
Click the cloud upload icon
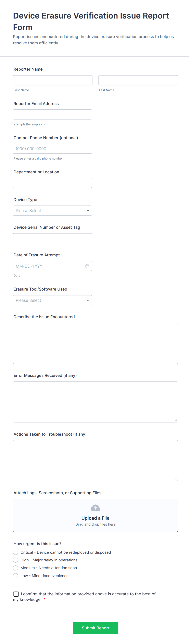95,508
